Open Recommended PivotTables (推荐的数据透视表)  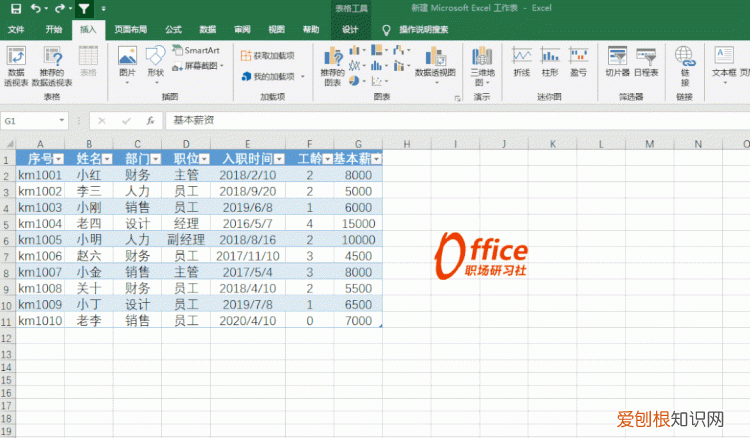tap(52, 66)
